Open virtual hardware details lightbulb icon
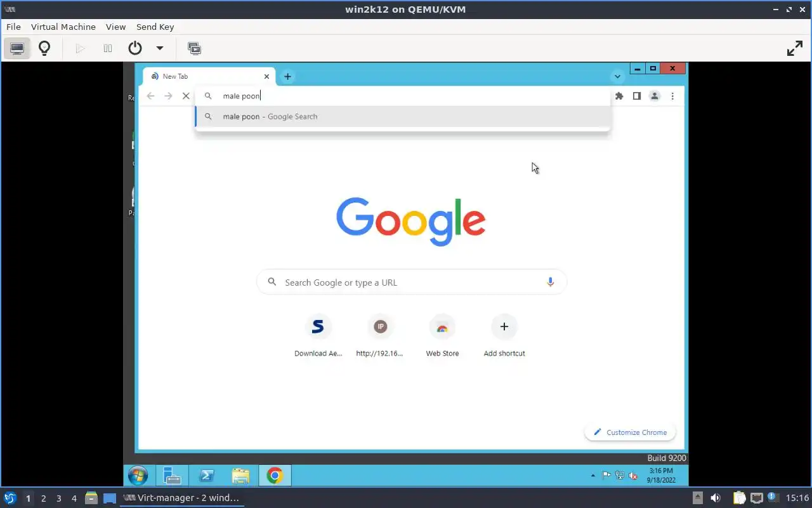 [x=44, y=48]
